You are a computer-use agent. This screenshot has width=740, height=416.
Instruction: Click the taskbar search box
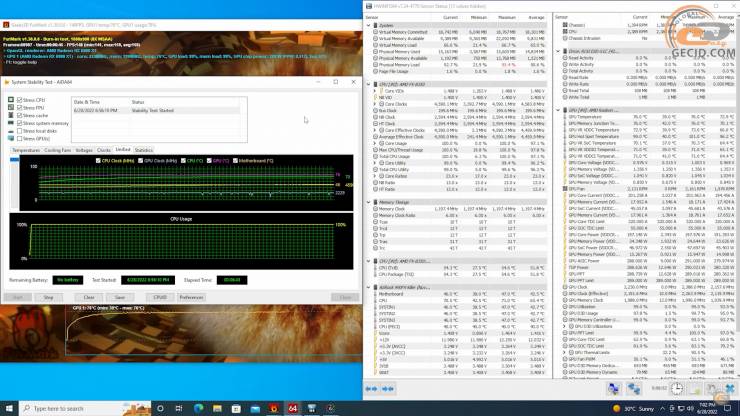(85, 408)
